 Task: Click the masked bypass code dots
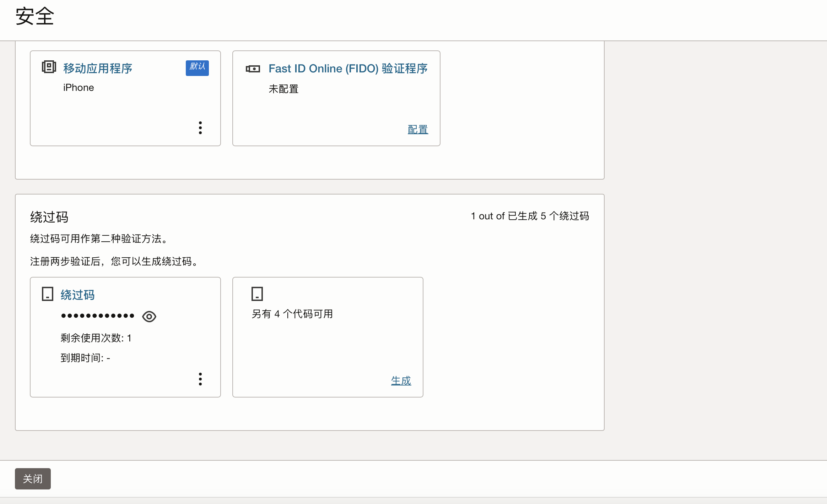pos(98,316)
